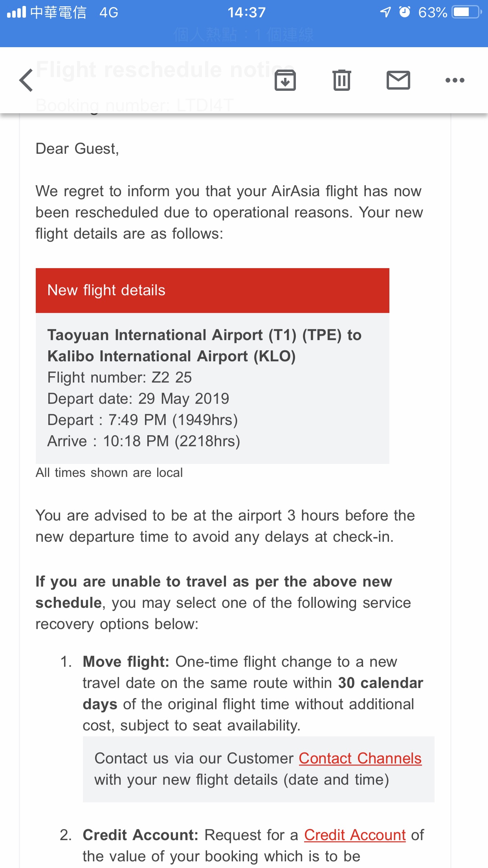Viewport: 488px width, 868px height.
Task: Tap the battery indicator in status bar
Action: (x=466, y=13)
